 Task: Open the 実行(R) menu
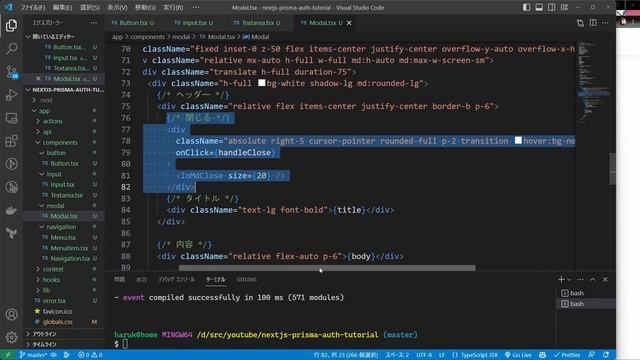(x=173, y=7)
